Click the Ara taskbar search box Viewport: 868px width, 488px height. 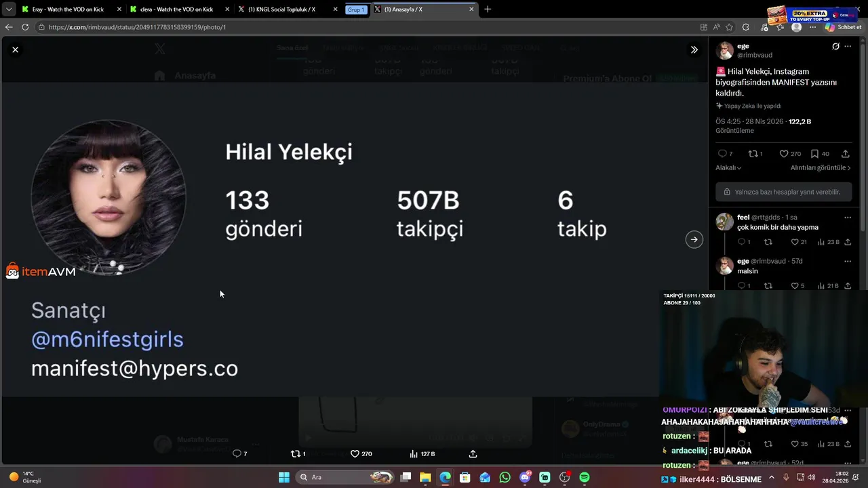tap(346, 477)
